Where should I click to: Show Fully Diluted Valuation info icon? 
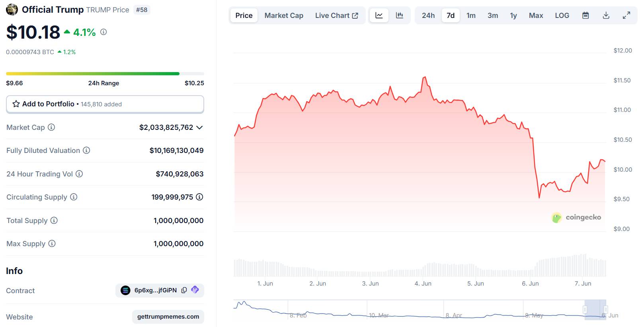pyautogui.click(x=86, y=151)
